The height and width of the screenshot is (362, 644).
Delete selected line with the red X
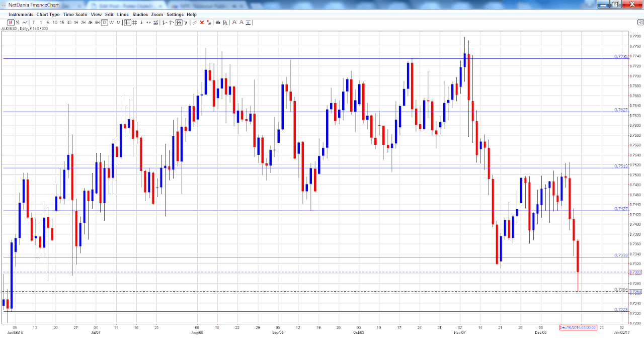pyautogui.click(x=202, y=23)
